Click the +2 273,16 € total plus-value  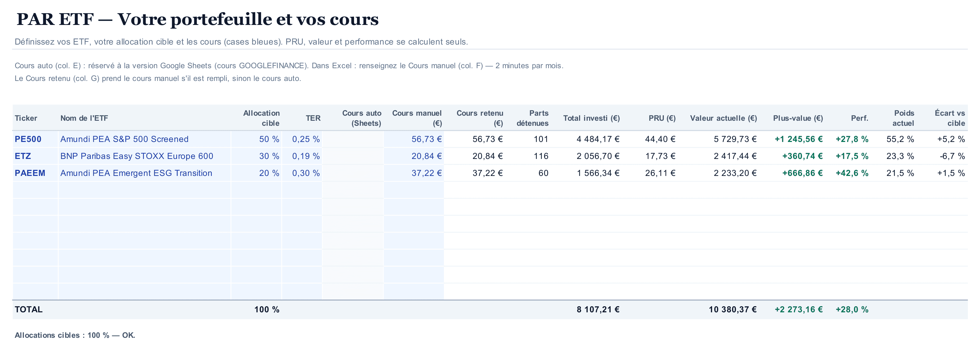tap(798, 309)
